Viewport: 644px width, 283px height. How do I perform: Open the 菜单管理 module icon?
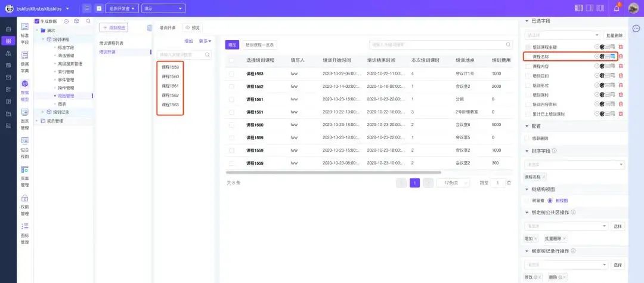click(25, 169)
